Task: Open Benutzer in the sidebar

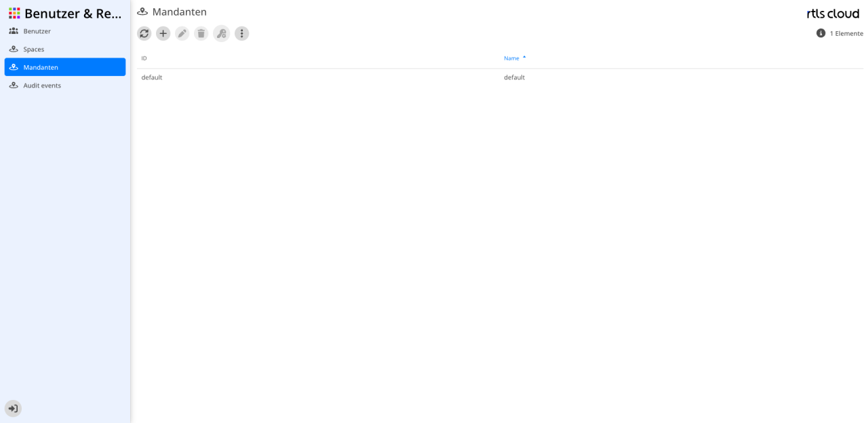Action: click(x=65, y=31)
